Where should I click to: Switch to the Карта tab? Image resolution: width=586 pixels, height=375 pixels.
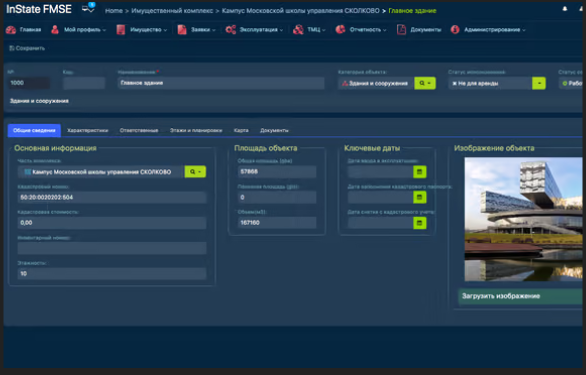(241, 130)
